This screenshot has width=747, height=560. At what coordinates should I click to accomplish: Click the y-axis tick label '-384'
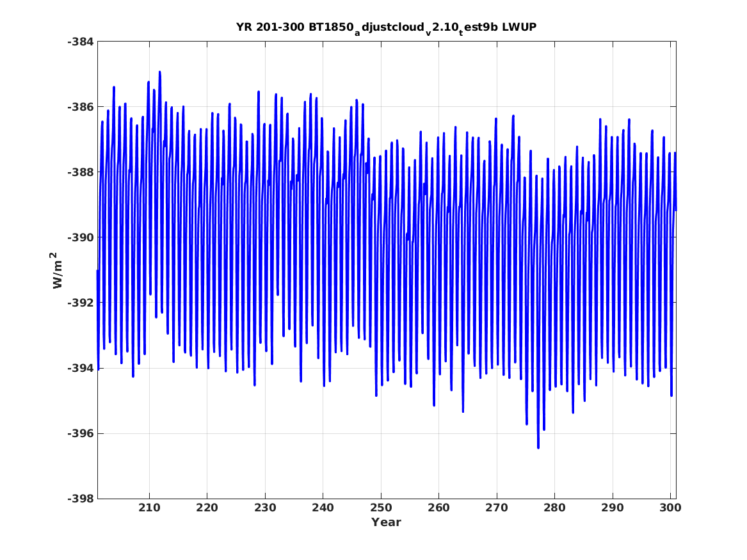pos(81,42)
